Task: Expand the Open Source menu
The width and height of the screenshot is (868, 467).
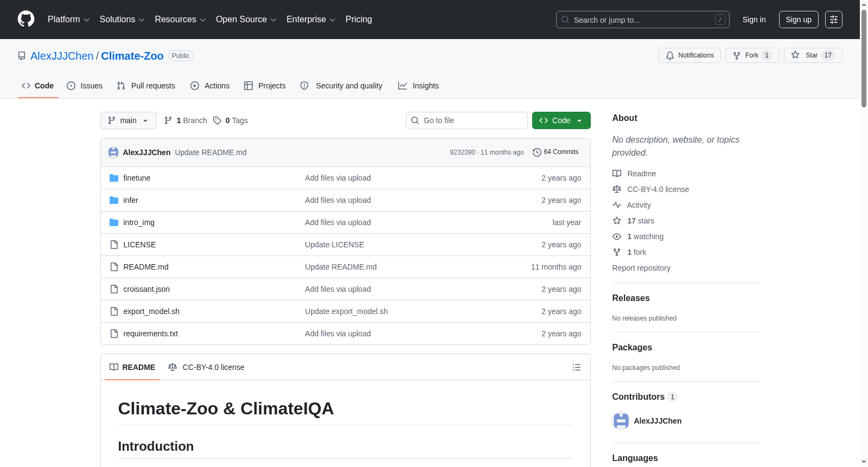Action: pyautogui.click(x=246, y=20)
